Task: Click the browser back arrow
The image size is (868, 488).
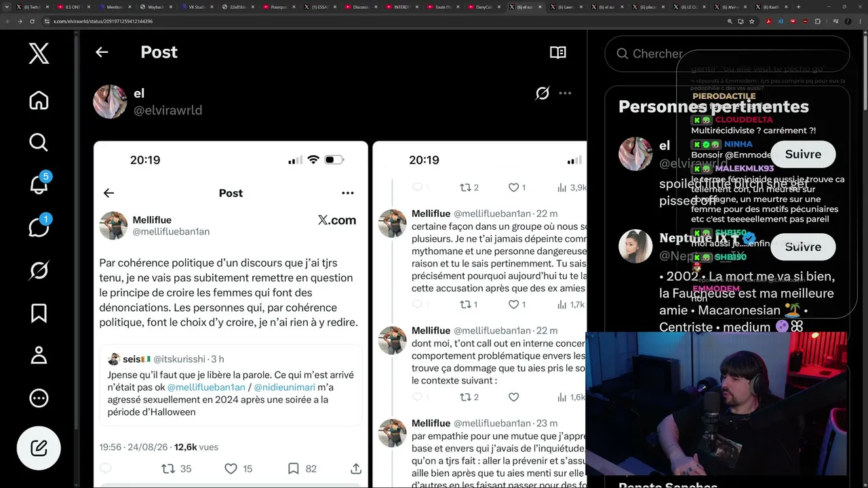Action: (7, 21)
